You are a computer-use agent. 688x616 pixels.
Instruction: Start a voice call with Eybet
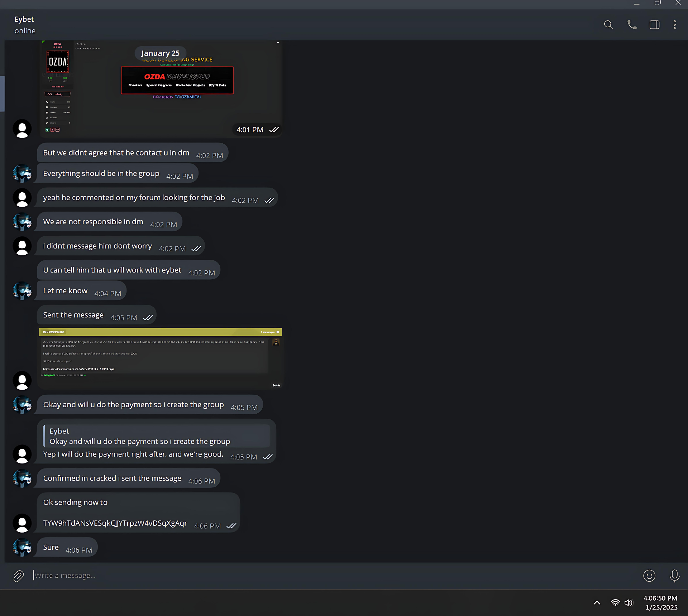[x=632, y=25]
